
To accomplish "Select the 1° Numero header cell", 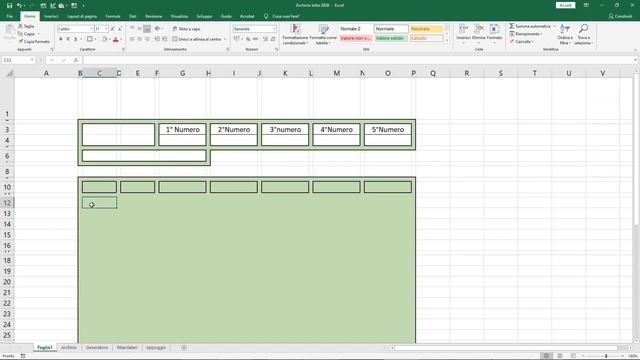I will (x=182, y=129).
